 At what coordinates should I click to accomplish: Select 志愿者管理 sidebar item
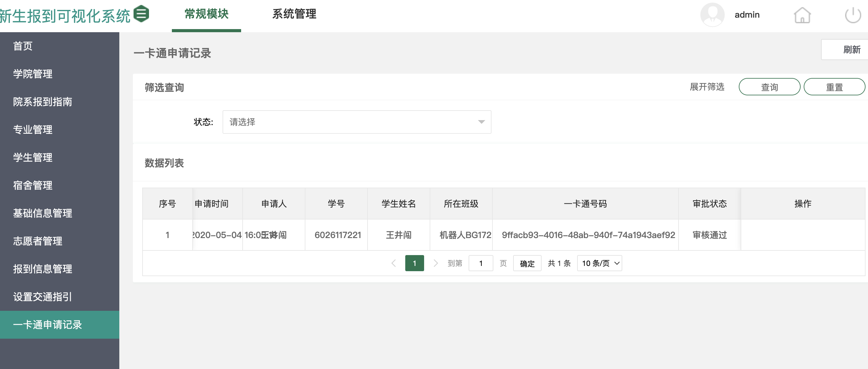(37, 241)
